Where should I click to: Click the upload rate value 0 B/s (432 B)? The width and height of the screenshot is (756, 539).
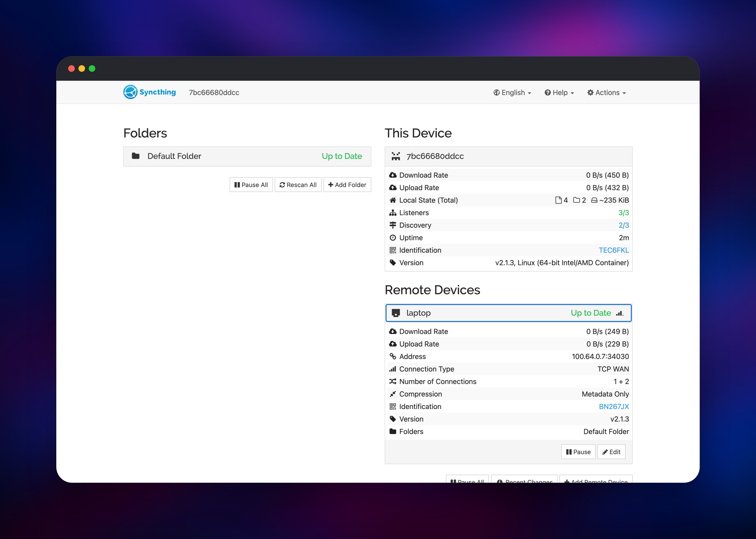tap(608, 188)
